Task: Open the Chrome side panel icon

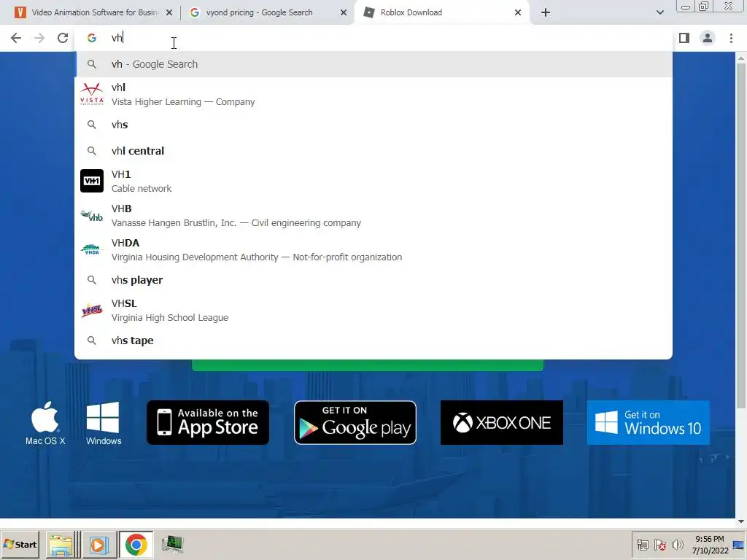Action: pyautogui.click(x=684, y=38)
